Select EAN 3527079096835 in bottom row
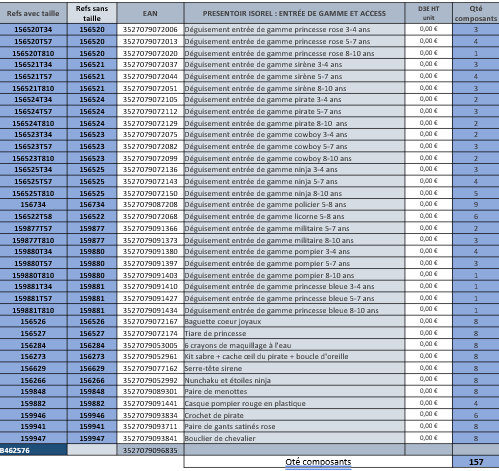 coord(150,450)
